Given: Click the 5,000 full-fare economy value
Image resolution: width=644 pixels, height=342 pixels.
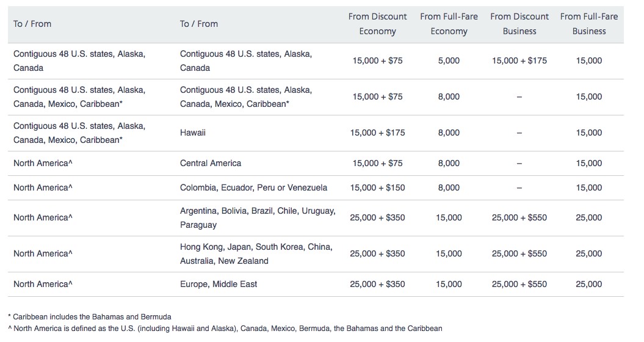Looking at the screenshot, I should coord(449,60).
